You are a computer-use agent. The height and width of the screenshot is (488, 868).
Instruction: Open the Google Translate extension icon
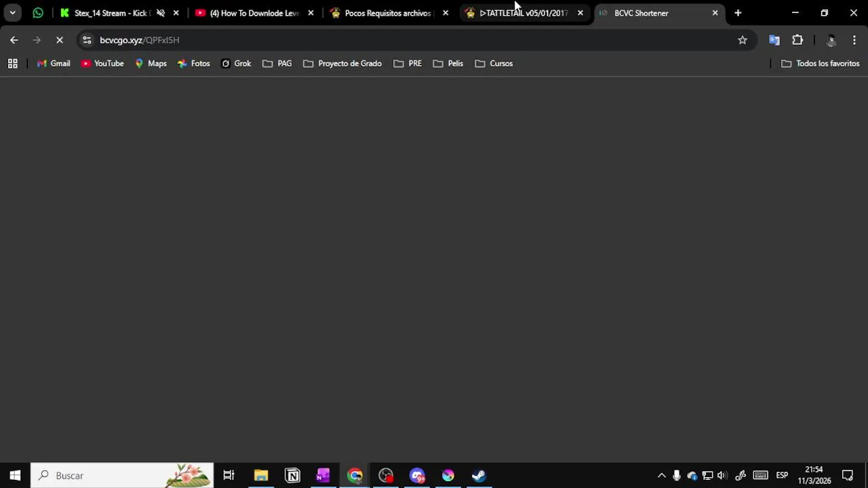click(774, 40)
